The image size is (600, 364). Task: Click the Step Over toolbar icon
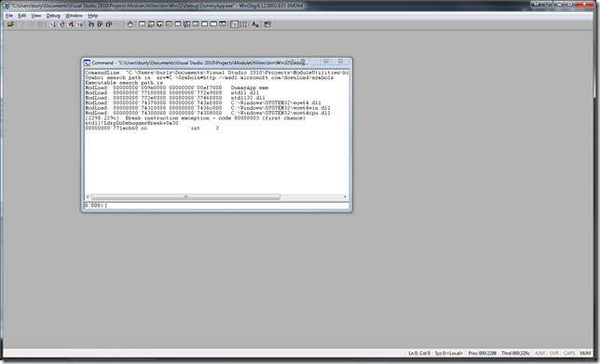pyautogui.click(x=100, y=24)
